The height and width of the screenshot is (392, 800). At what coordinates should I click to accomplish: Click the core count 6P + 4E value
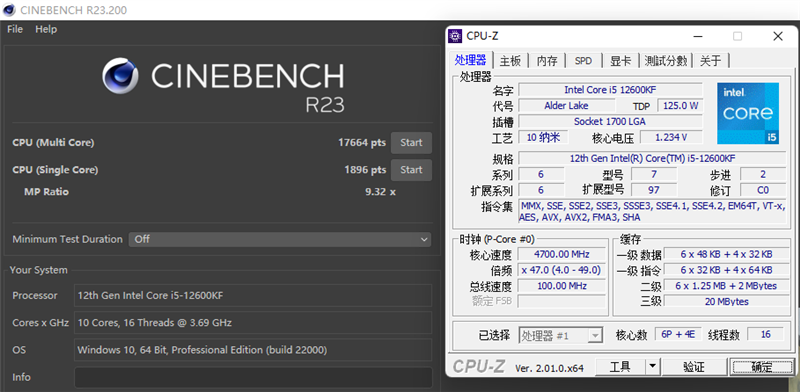[678, 334]
